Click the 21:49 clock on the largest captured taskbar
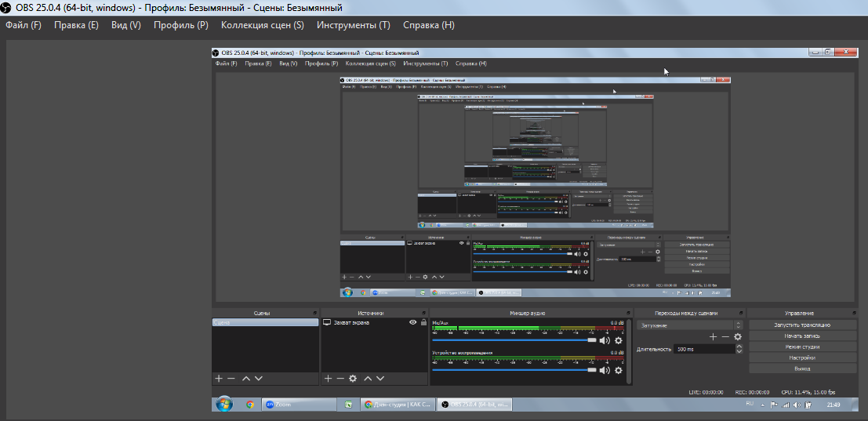 833,405
